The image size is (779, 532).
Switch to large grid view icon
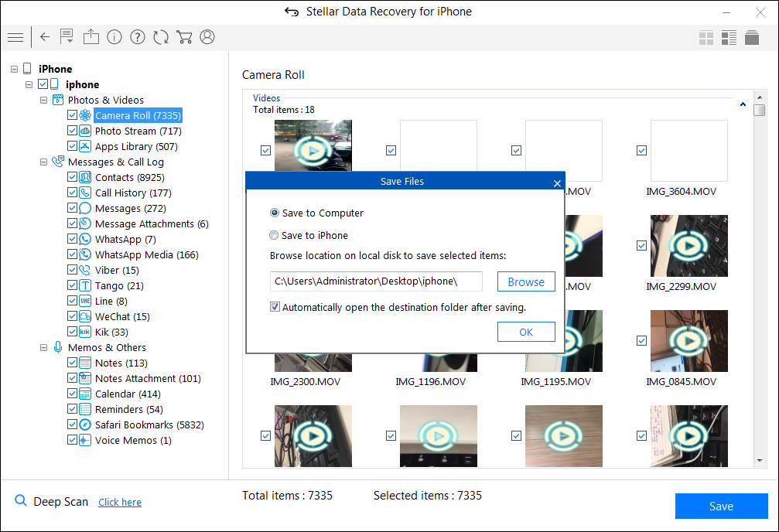point(706,38)
